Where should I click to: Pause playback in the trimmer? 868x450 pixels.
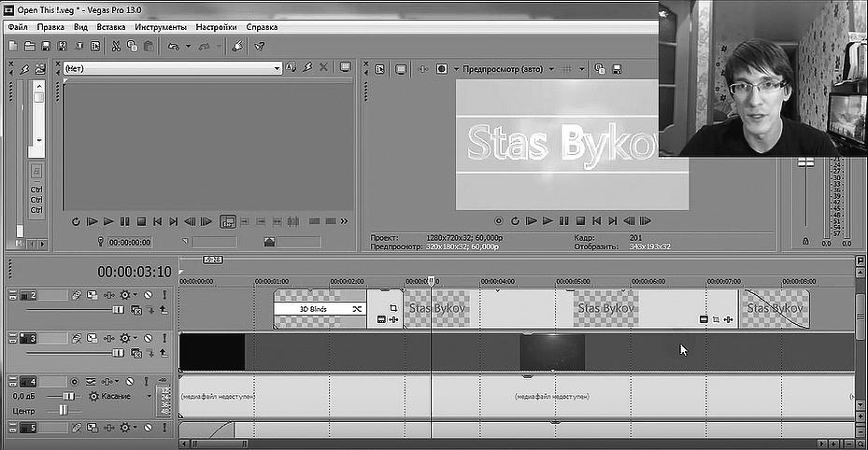pos(124,221)
